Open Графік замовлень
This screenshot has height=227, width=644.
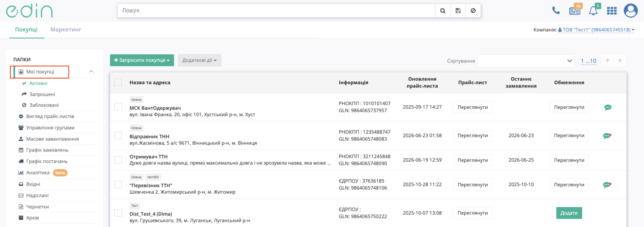47,150
